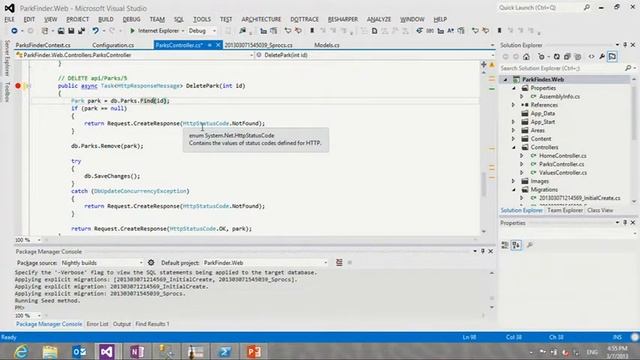Switch to the Error List tab

tap(98, 324)
